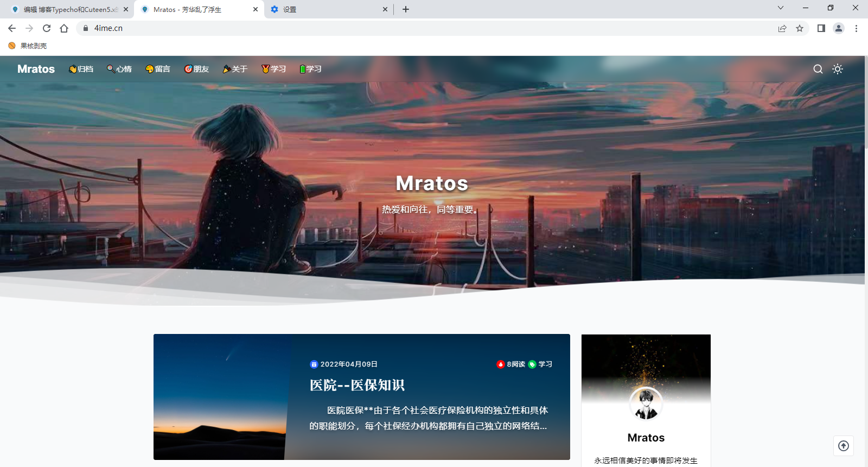Screen dimensions: 868x467
Task: Click the Mratos name in the sidebar card
Action: click(x=646, y=438)
